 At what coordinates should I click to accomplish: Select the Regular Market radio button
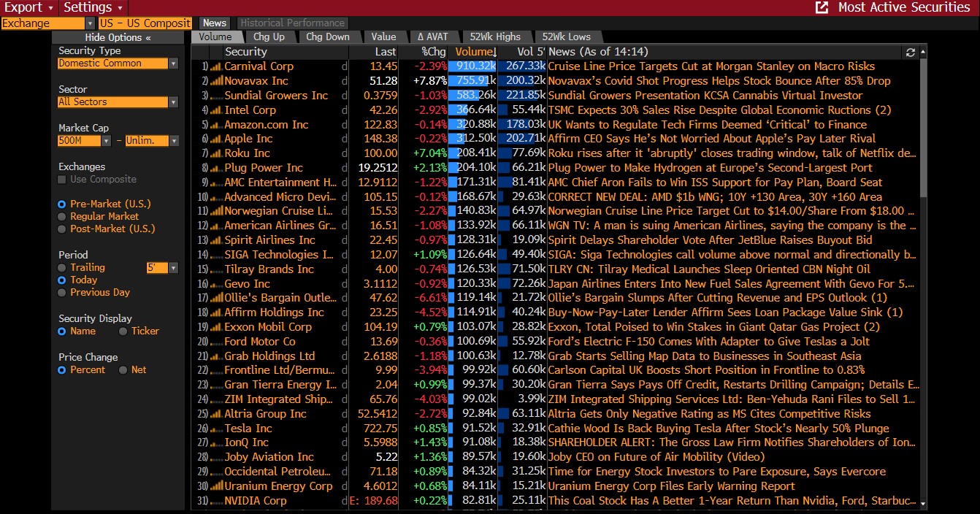click(62, 217)
